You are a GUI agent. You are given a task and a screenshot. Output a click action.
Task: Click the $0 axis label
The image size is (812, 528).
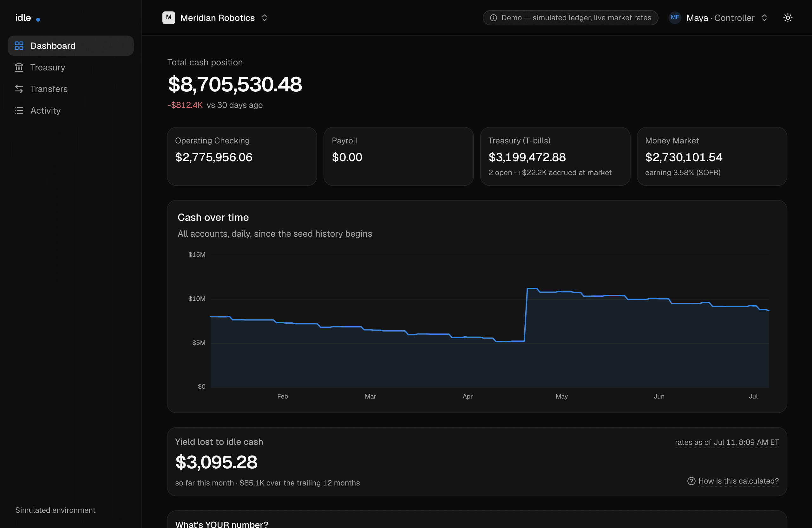coord(202,386)
